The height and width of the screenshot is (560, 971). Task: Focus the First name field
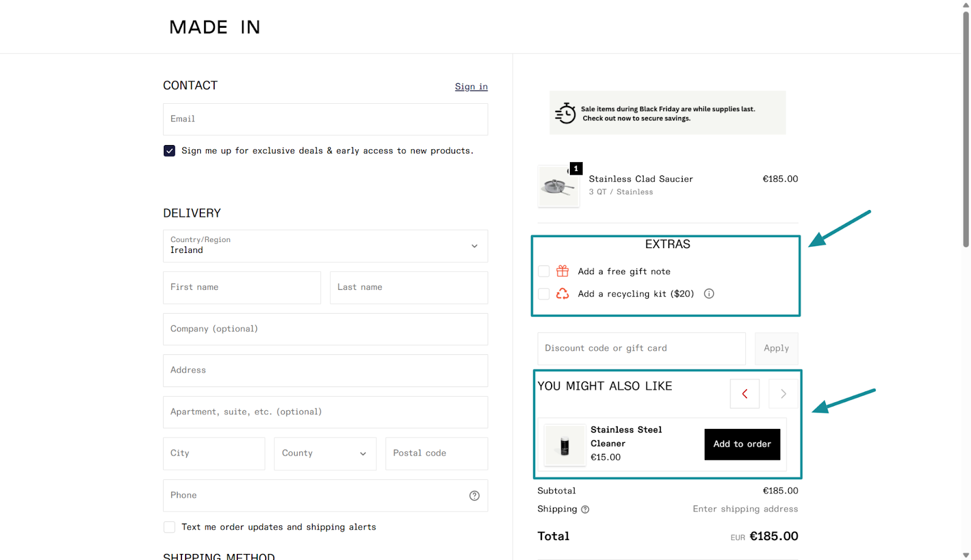(x=242, y=288)
